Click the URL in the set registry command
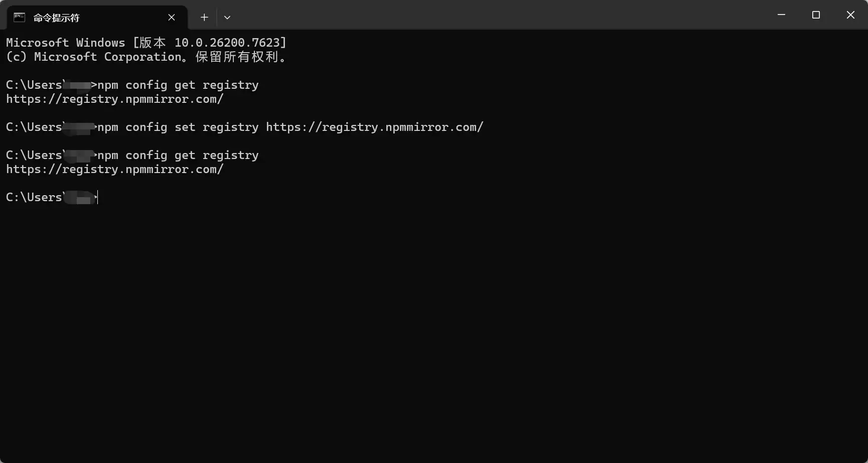The width and height of the screenshot is (868, 463). point(374,127)
